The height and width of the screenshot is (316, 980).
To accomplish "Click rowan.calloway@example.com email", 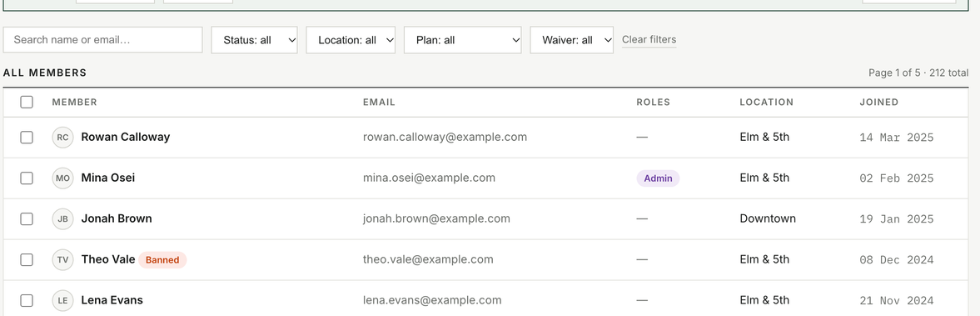I will click(x=445, y=137).
